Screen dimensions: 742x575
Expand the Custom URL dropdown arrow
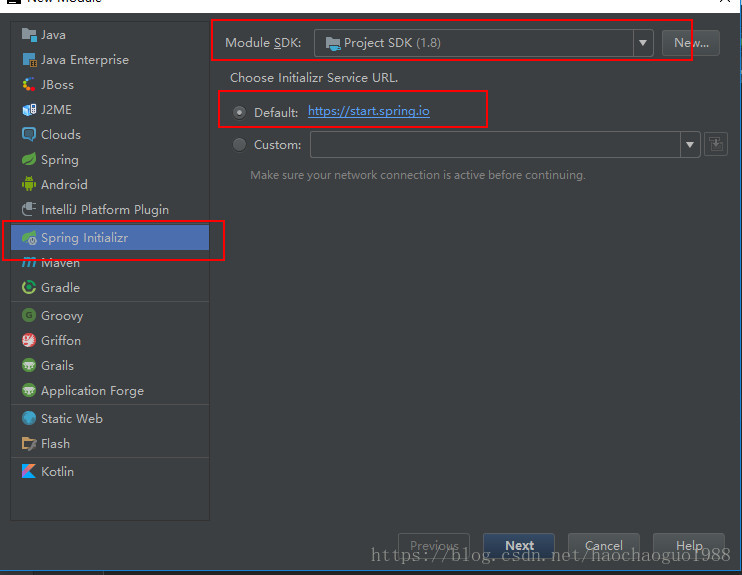[x=690, y=144]
